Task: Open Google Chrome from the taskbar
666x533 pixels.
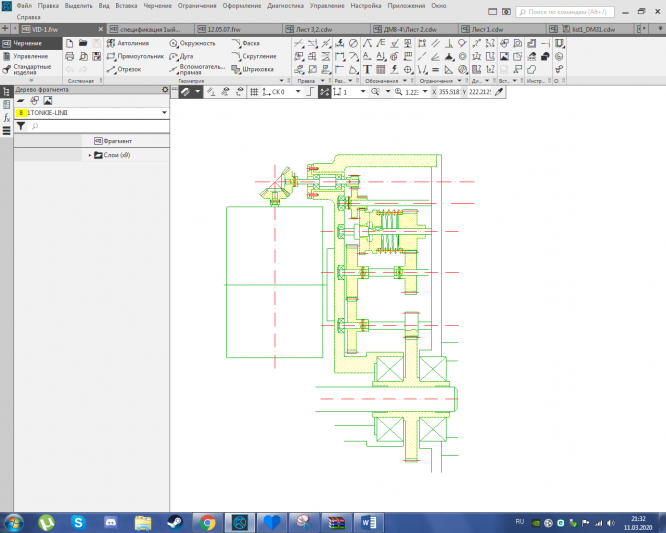Action: point(207,522)
